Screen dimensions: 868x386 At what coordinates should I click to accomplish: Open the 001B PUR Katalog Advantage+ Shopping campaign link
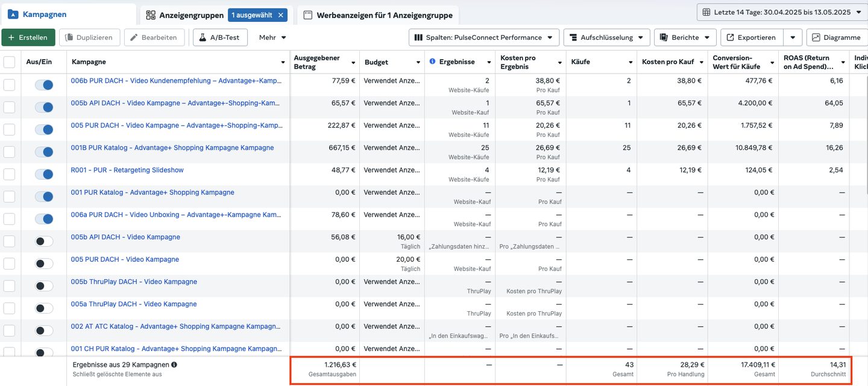tap(172, 147)
